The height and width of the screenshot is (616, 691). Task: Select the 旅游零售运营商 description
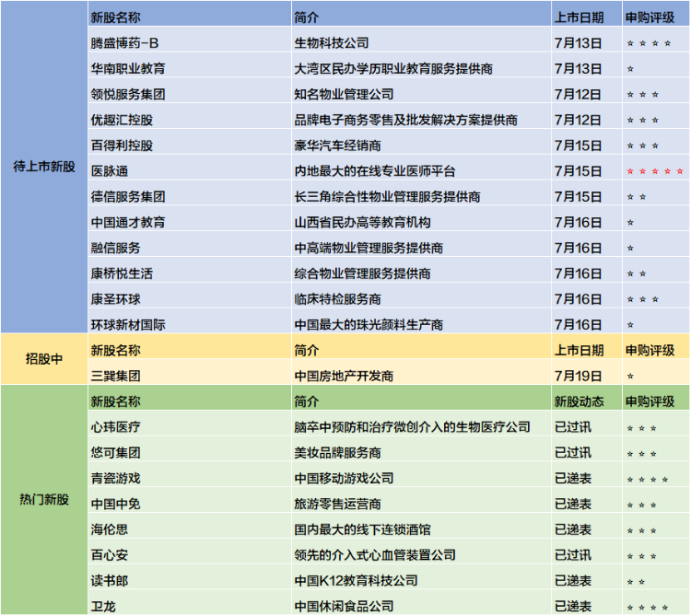[x=337, y=504]
